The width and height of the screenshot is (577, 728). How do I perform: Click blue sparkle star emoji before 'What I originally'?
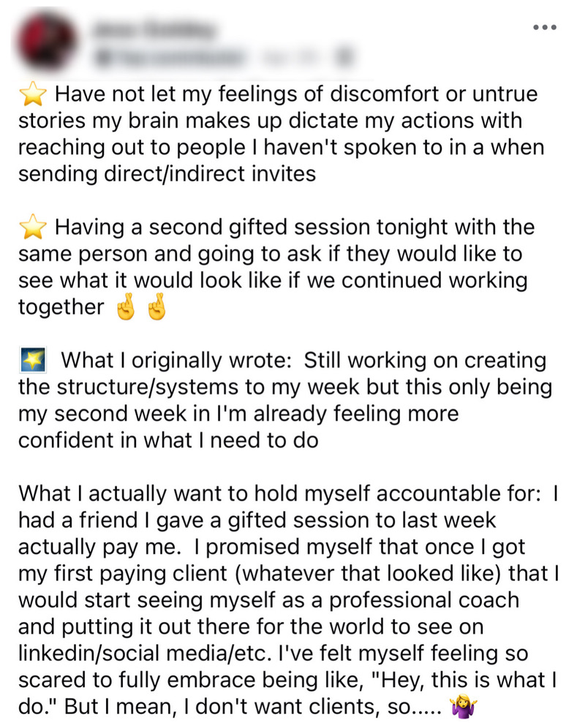(32, 360)
